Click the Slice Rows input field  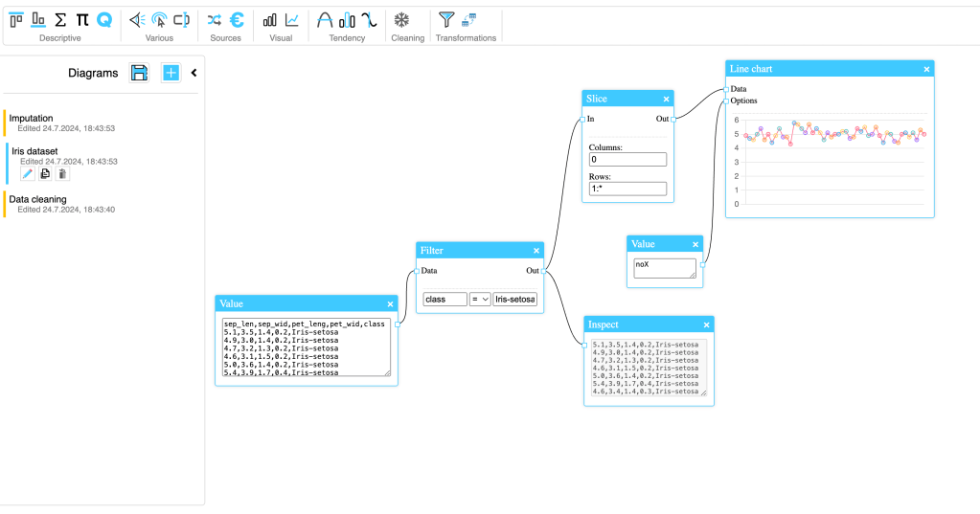(x=627, y=189)
